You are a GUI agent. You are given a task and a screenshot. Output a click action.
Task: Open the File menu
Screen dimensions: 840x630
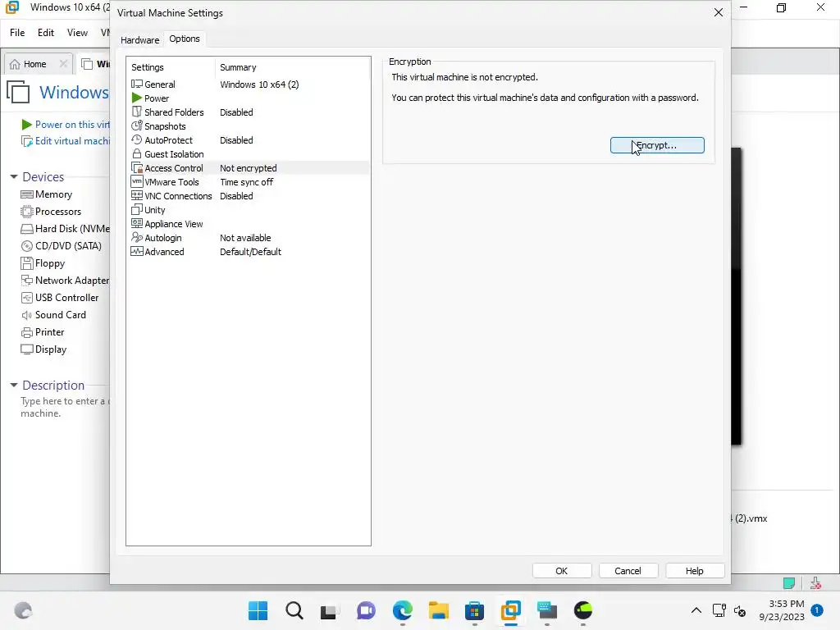(x=17, y=33)
